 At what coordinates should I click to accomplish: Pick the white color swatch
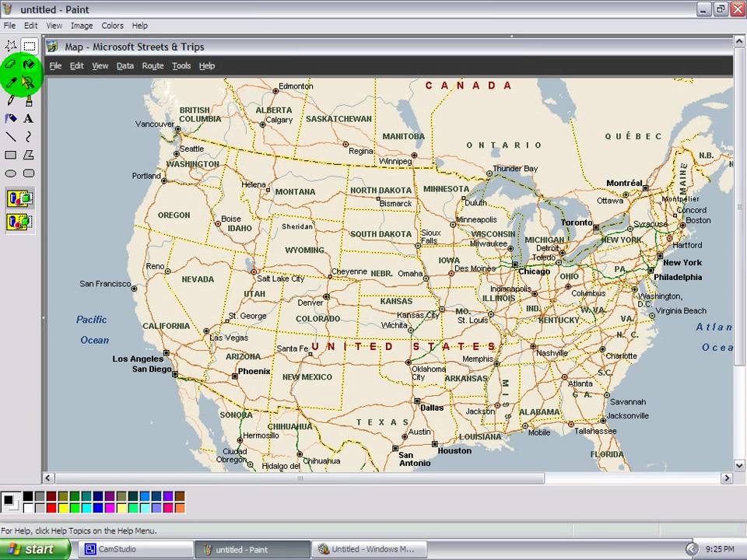click(28, 508)
